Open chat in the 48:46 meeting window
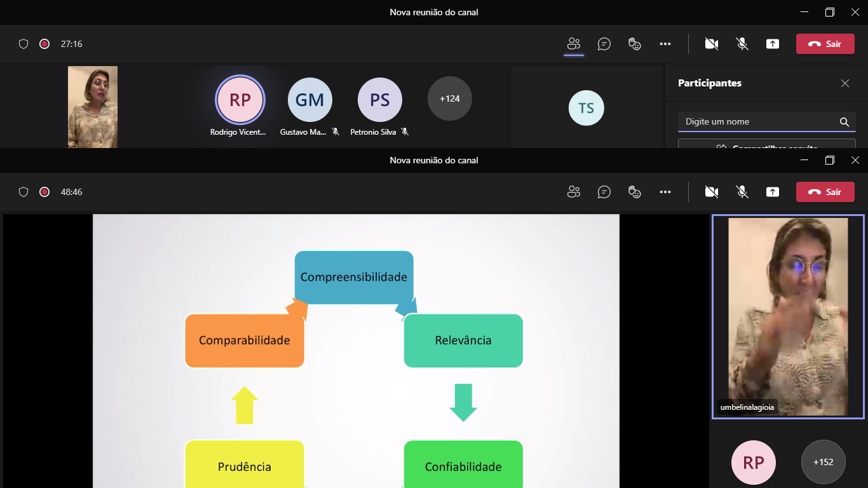This screenshot has height=488, width=868. pos(604,192)
